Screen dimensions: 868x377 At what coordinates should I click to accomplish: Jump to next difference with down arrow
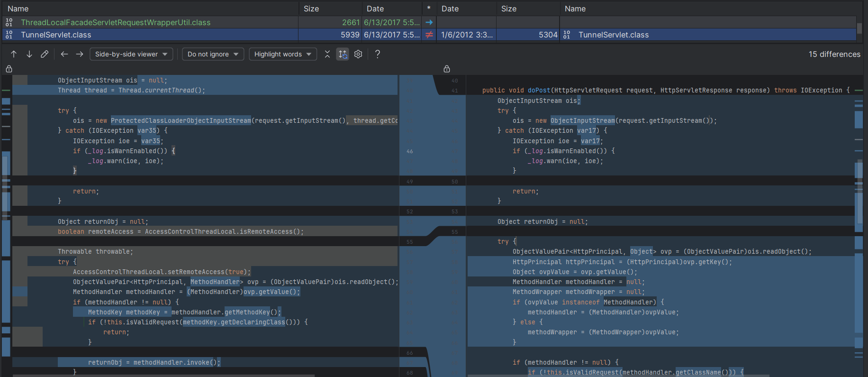pyautogui.click(x=29, y=54)
